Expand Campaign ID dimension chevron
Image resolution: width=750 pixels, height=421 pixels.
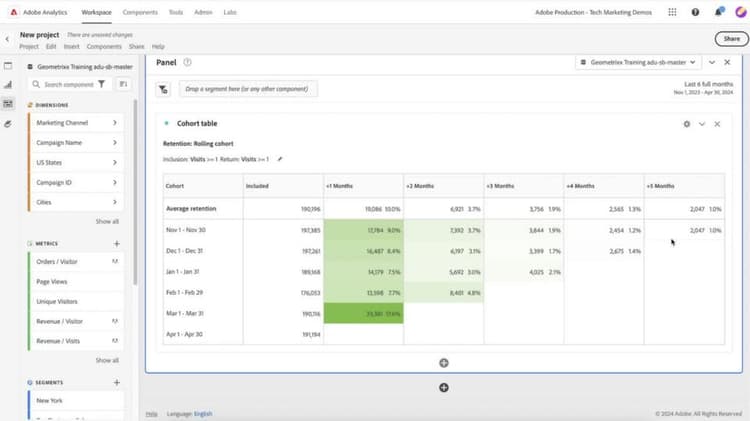tap(115, 182)
